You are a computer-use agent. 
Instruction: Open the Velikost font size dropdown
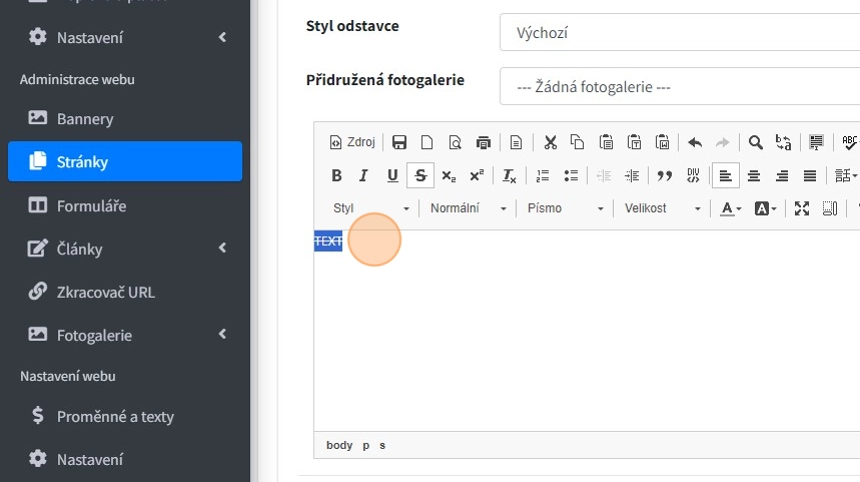click(x=662, y=208)
